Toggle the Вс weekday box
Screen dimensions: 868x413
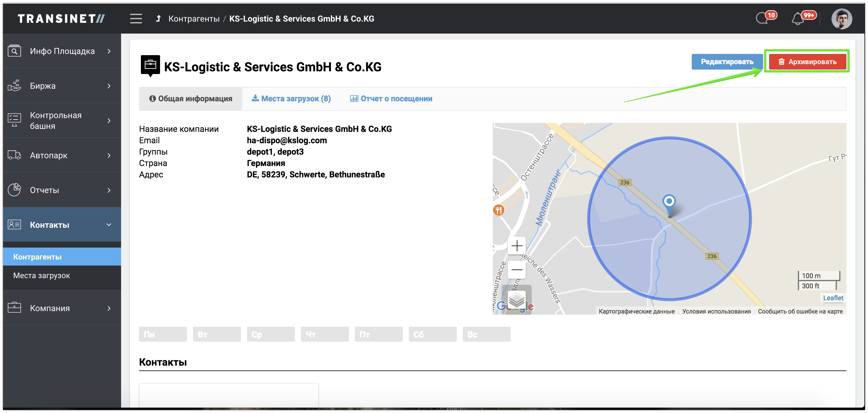[486, 334]
